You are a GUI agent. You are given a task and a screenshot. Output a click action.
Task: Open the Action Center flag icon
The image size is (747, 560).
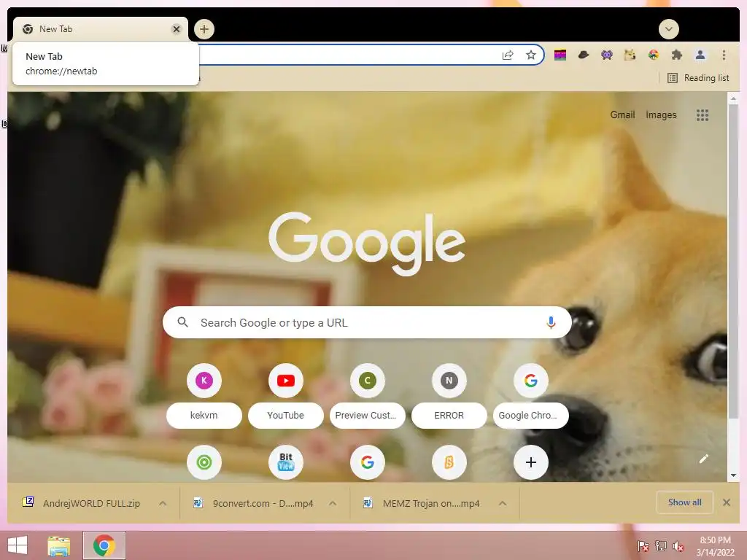(x=643, y=546)
